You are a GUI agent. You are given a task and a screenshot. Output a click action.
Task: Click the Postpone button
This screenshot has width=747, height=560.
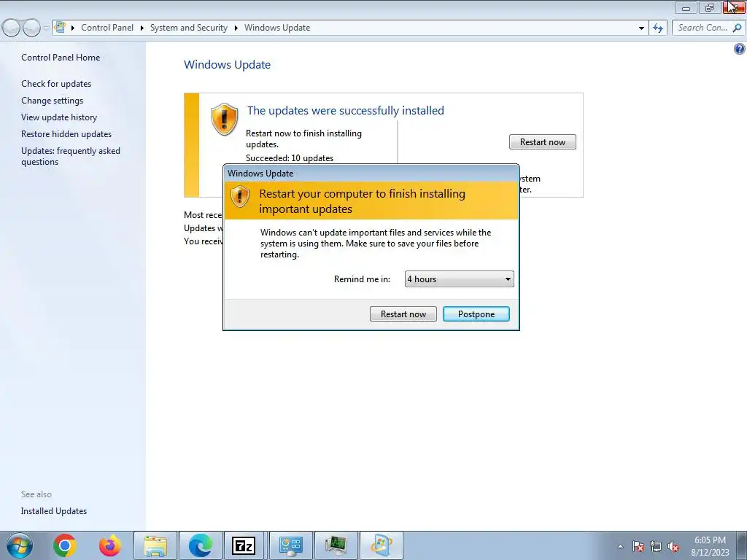[x=476, y=314]
